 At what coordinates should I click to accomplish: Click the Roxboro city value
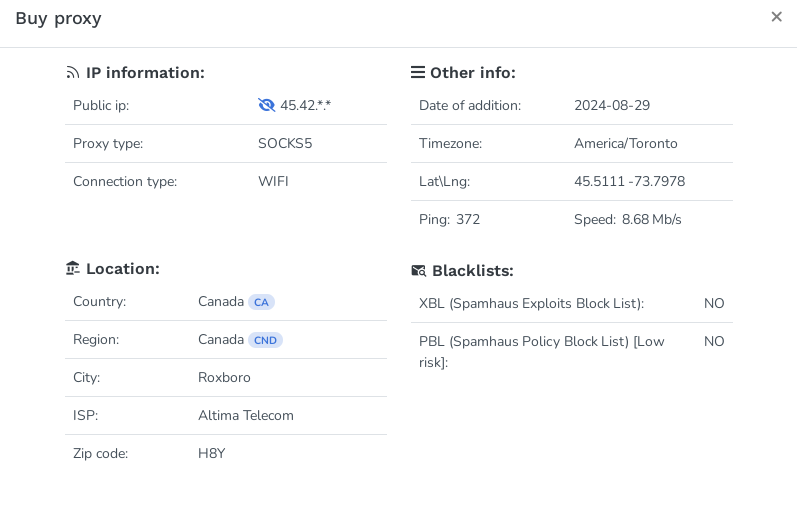click(x=224, y=377)
